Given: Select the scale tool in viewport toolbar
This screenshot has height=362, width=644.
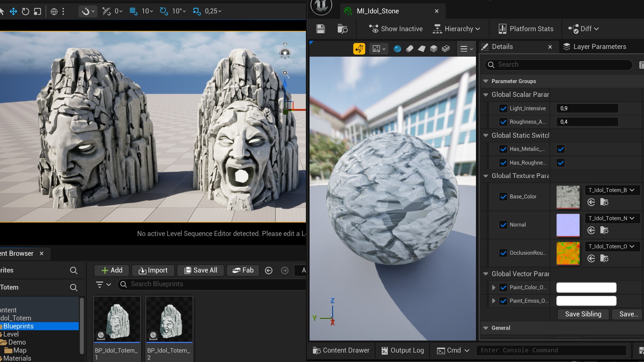Looking at the screenshot, I should pos(38,11).
